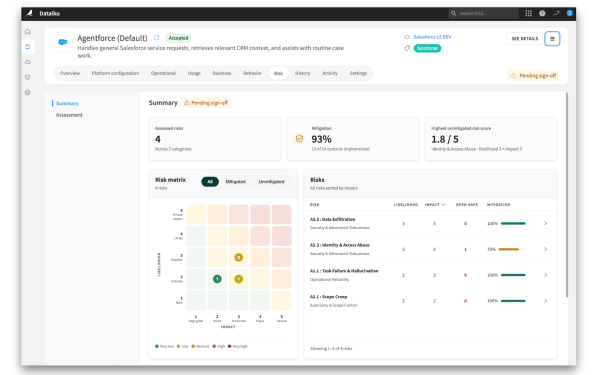The width and height of the screenshot is (600, 375).
Task: Expand Identity & Access Abuse row chevron
Action: [x=546, y=249]
